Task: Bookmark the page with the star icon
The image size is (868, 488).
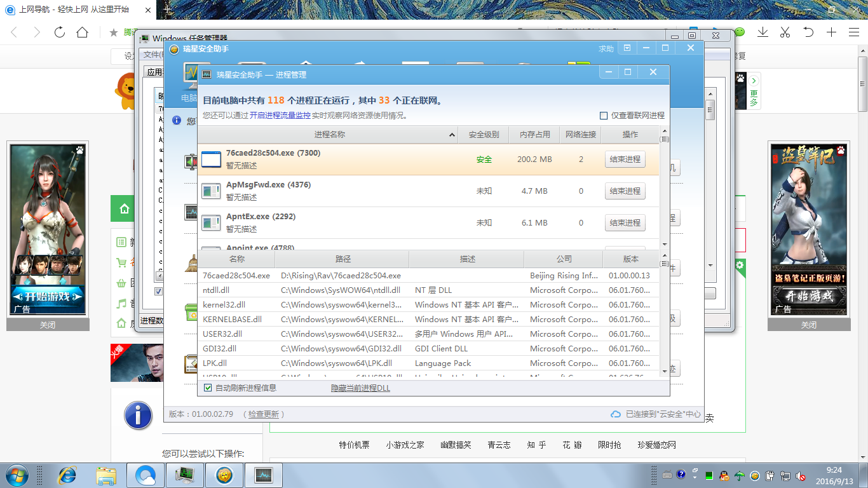Action: 114,32
